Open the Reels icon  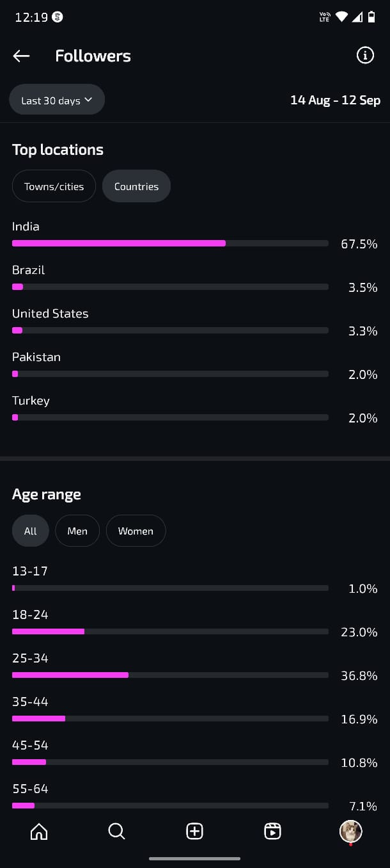(x=272, y=832)
